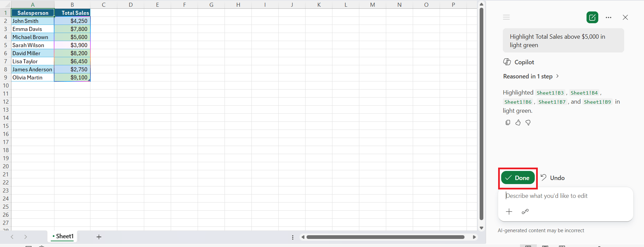
Task: Select the Michael Brown cell
Action: [33, 37]
